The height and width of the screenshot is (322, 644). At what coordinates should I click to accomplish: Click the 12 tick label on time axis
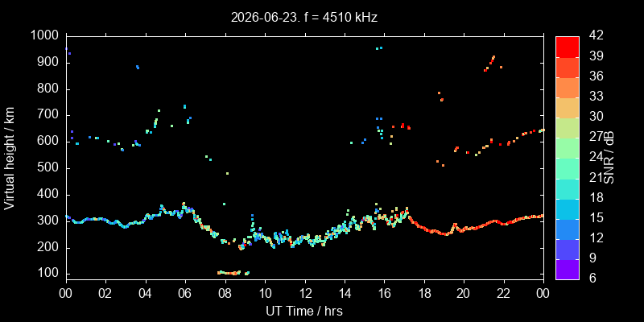tap(305, 295)
